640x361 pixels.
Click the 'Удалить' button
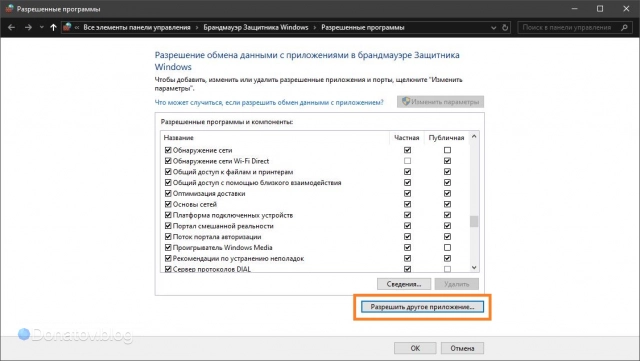456,284
